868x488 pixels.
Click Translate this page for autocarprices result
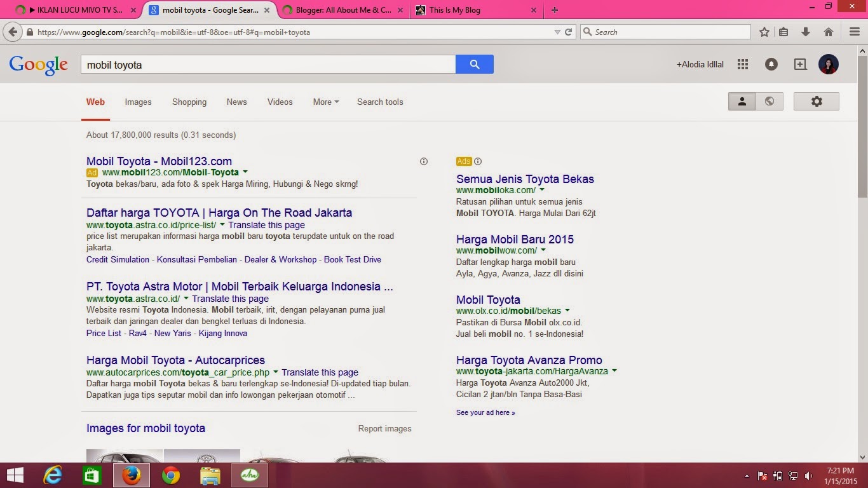320,372
